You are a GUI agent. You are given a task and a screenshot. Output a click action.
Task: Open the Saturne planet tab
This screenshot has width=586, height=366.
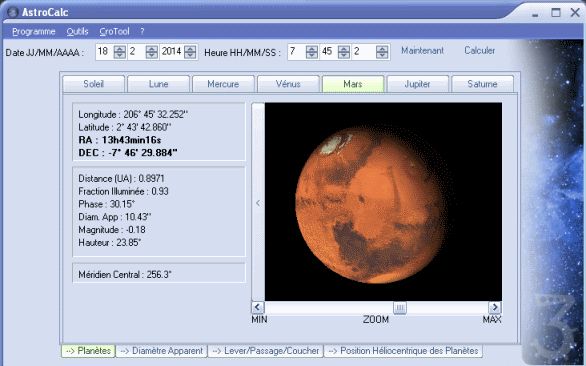pos(482,84)
